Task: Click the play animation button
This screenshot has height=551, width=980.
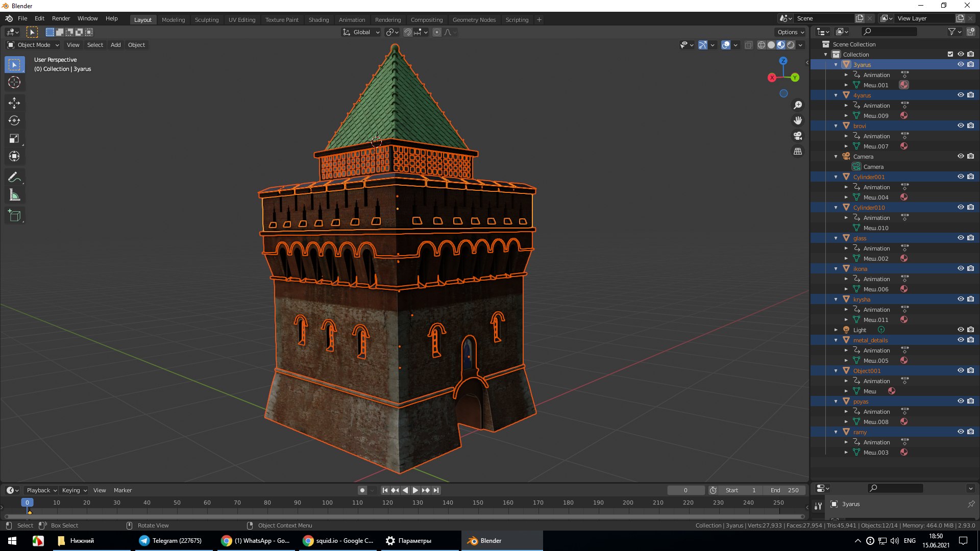Action: pyautogui.click(x=415, y=490)
